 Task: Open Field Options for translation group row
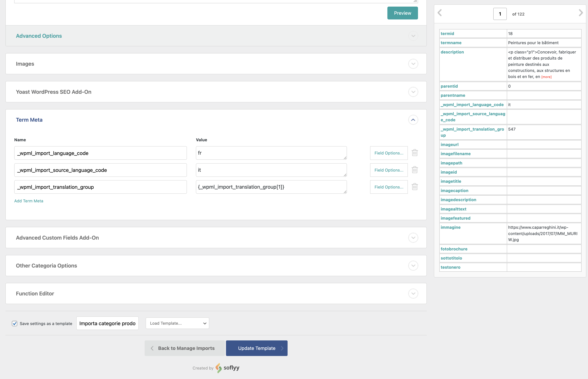389,187
